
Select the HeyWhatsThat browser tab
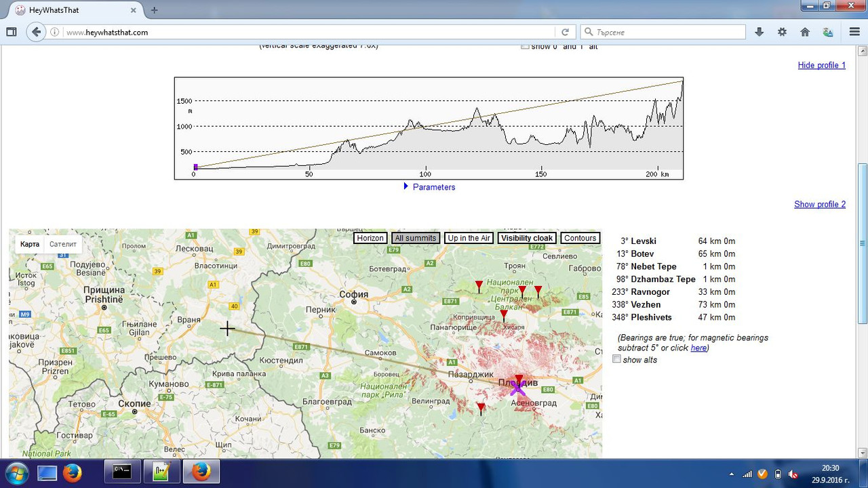click(75, 10)
